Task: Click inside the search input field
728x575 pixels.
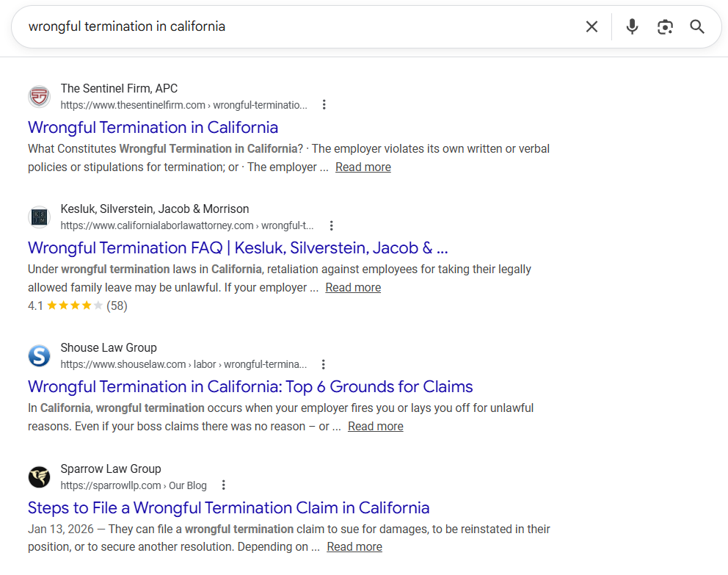Action: click(294, 26)
